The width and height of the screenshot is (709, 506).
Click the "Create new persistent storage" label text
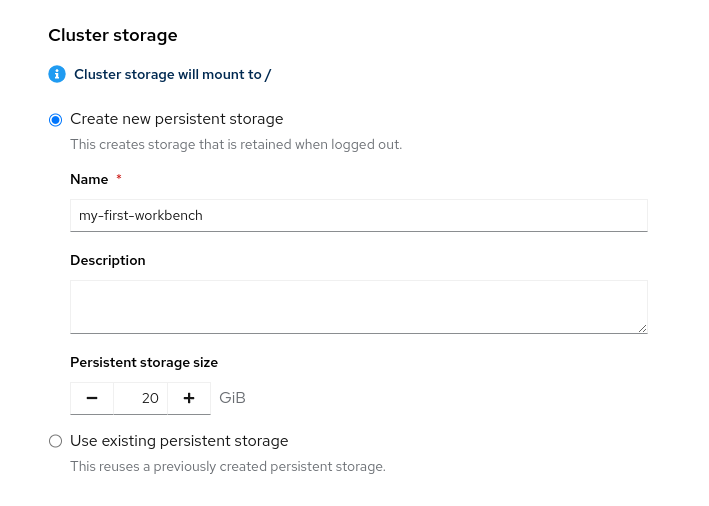point(176,119)
